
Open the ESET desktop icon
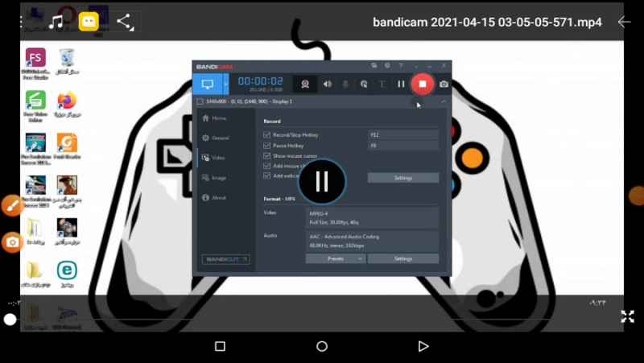(67, 270)
